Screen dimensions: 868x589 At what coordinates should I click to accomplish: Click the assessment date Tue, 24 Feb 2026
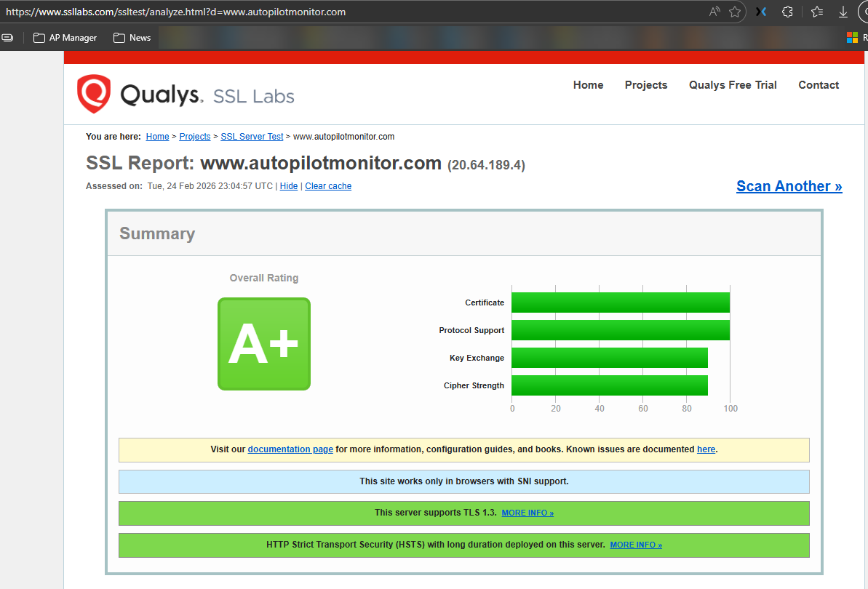coord(210,186)
